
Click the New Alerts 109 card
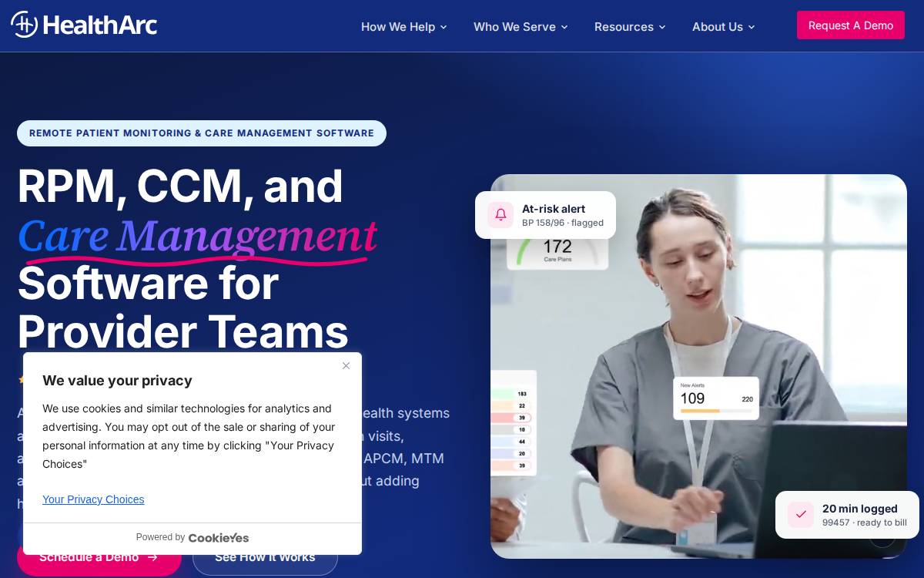point(716,398)
